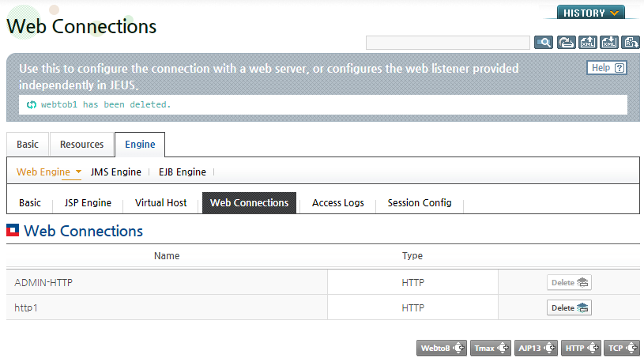Click the HTTP type cell for ADMIN-HTTP
Image resolution: width=644 pixels, height=362 pixels.
pos(412,283)
